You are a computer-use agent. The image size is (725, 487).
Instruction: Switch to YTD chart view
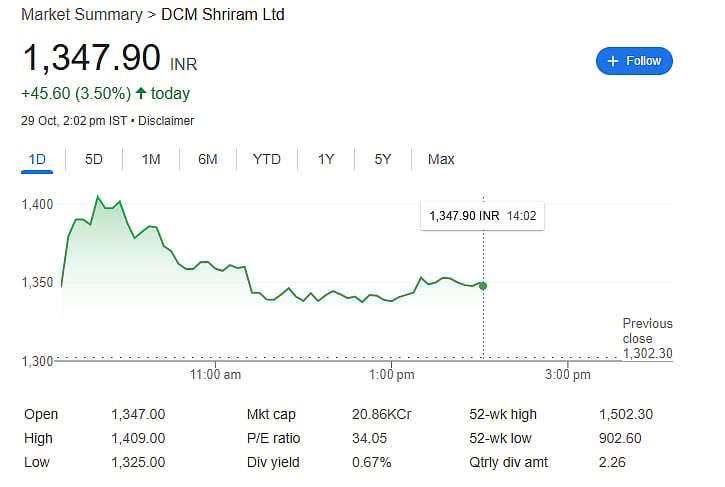click(x=267, y=159)
